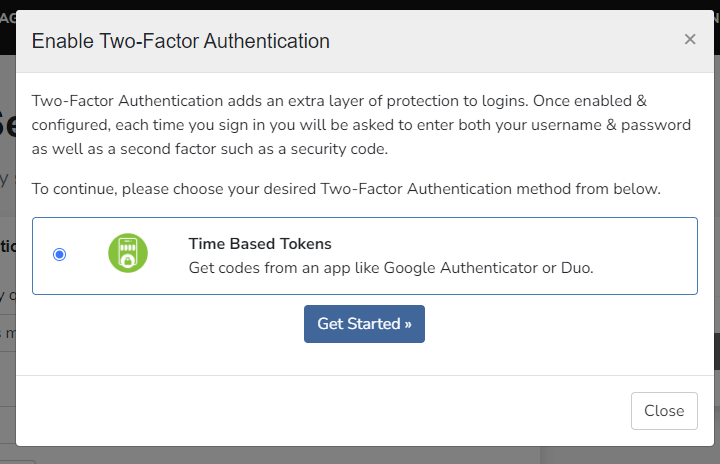This screenshot has width=720, height=464.
Task: Start setup with Get Started button
Action: pos(364,324)
